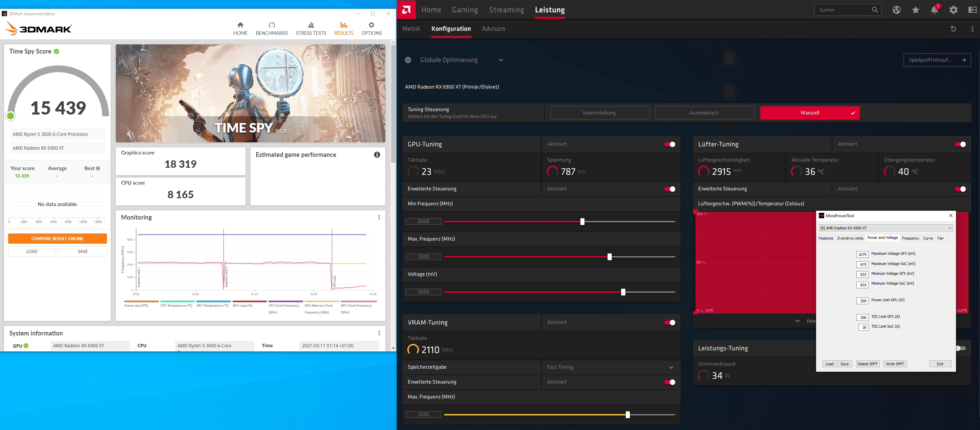Viewport: 980px width, 430px height.
Task: Open 3DMark OPTIONS gear icon
Action: 371,25
